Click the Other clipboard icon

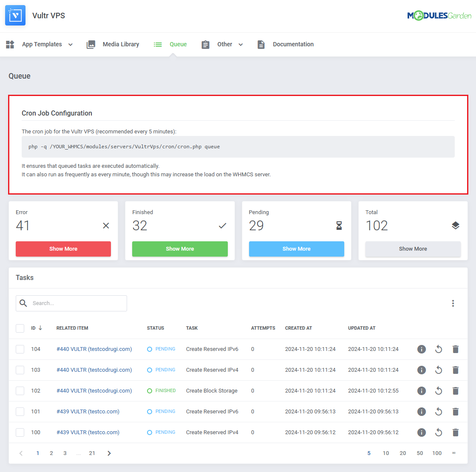[x=206, y=44]
